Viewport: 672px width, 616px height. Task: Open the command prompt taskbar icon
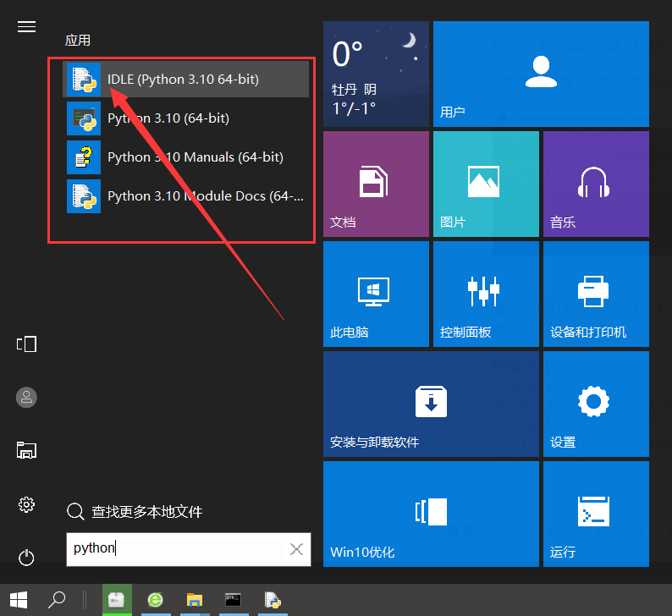click(234, 600)
